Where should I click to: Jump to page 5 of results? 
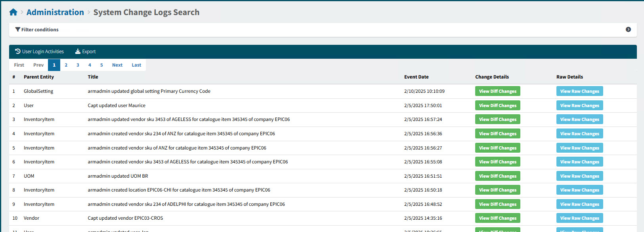[101, 65]
